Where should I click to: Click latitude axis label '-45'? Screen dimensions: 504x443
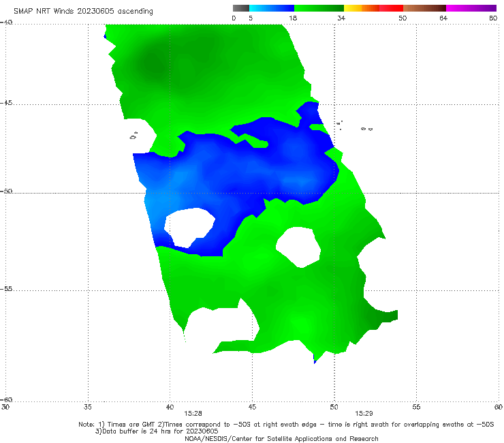click(x=6, y=103)
